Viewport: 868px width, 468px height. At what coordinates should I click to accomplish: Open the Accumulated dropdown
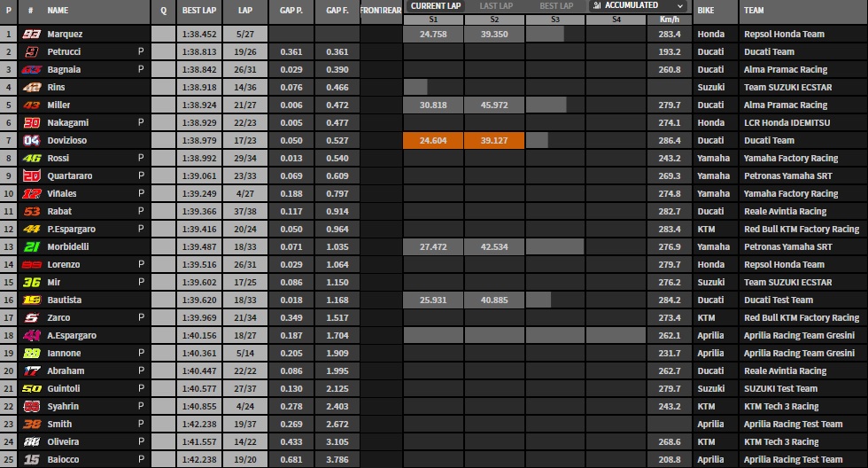pos(639,5)
